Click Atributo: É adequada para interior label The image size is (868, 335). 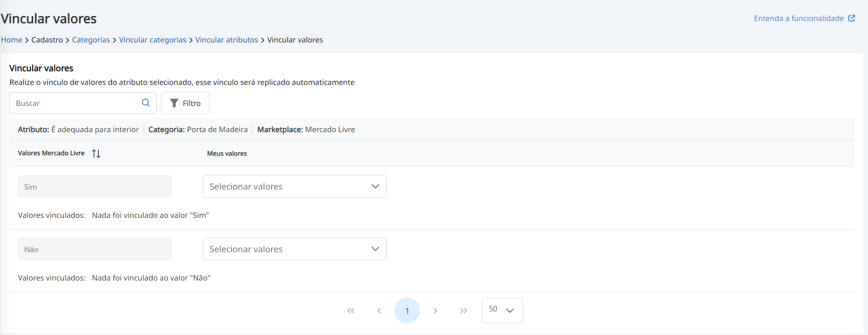78,130
